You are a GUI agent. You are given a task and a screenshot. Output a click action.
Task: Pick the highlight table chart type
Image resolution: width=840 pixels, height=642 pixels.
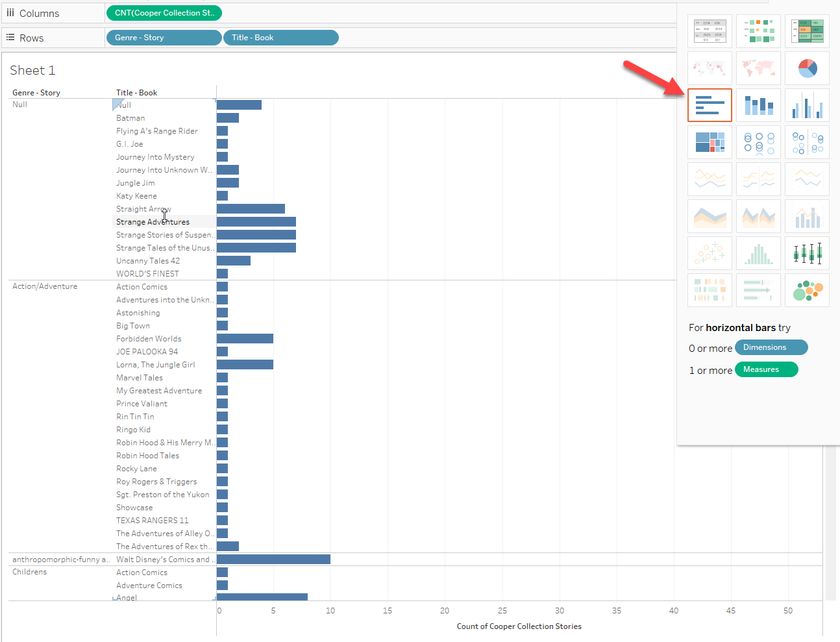tap(807, 31)
